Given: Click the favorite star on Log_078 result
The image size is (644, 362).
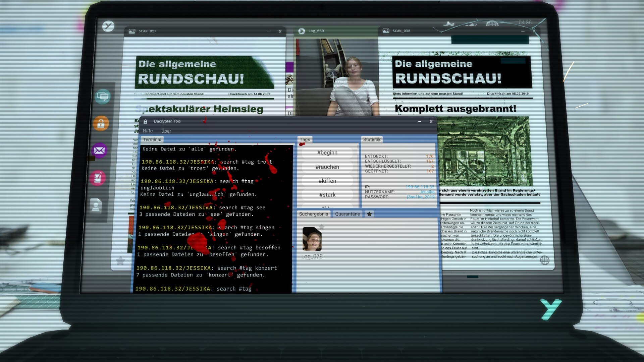Looking at the screenshot, I should pyautogui.click(x=322, y=227).
